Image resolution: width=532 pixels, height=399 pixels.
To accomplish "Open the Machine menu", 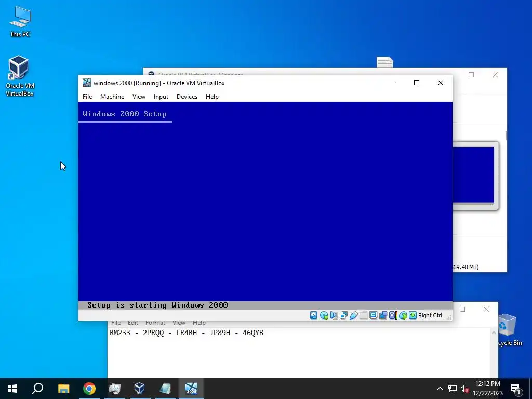I will 112,97.
